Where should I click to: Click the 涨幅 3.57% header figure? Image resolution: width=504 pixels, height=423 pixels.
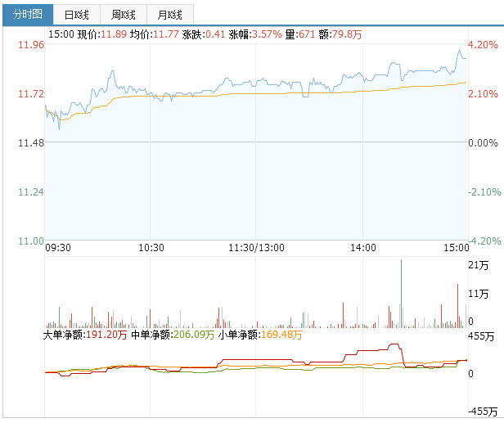(x=267, y=34)
